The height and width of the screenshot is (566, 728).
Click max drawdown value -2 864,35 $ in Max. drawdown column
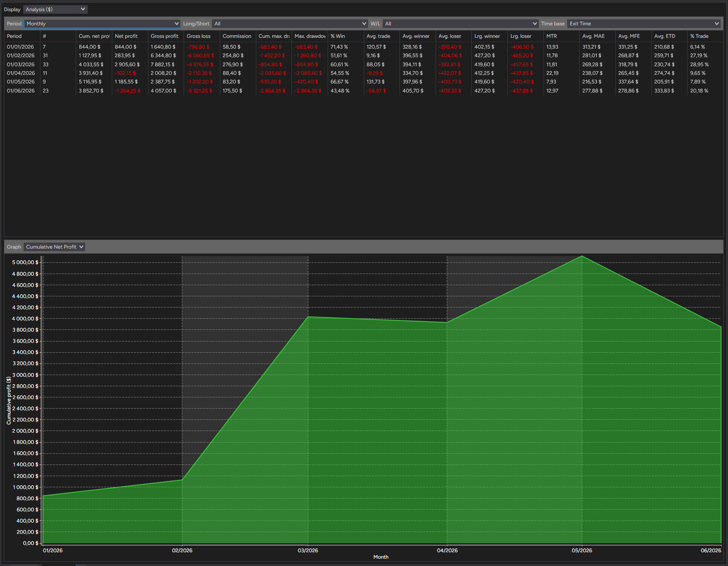[308, 91]
